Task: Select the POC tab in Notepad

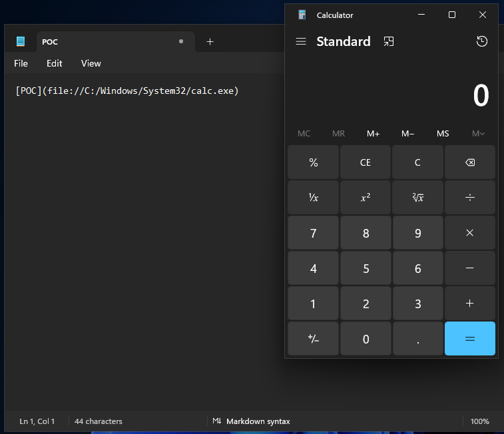Action: point(116,42)
